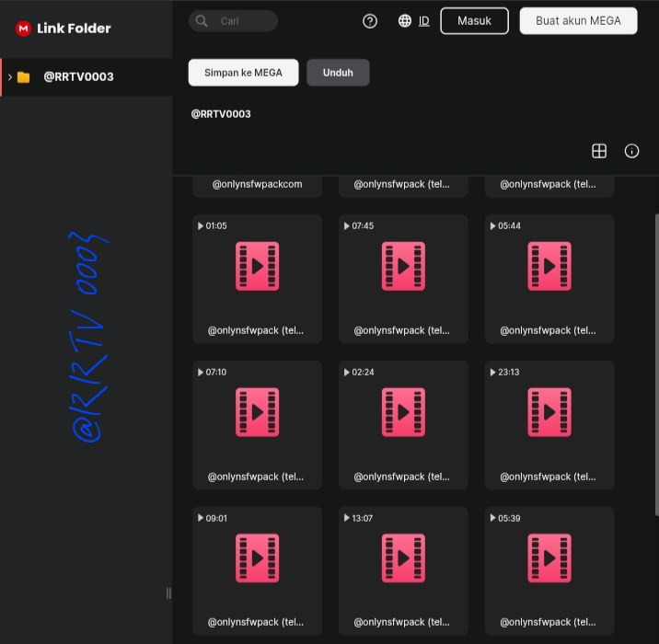Click the Masuk login button
The image size is (659, 644).
point(475,21)
